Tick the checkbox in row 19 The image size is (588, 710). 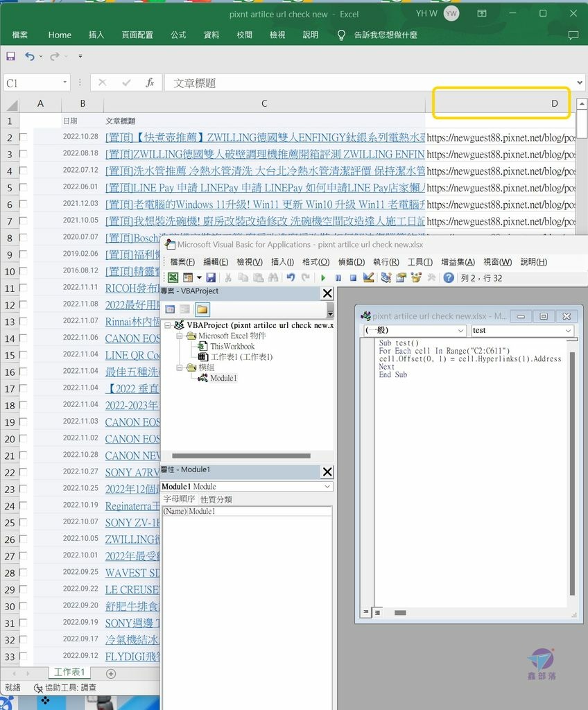(23, 422)
